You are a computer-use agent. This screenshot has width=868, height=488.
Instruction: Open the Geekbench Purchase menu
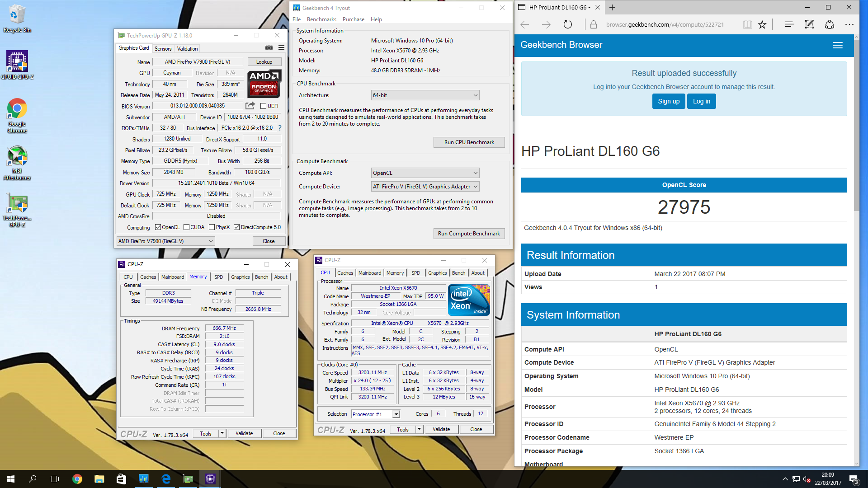(354, 19)
